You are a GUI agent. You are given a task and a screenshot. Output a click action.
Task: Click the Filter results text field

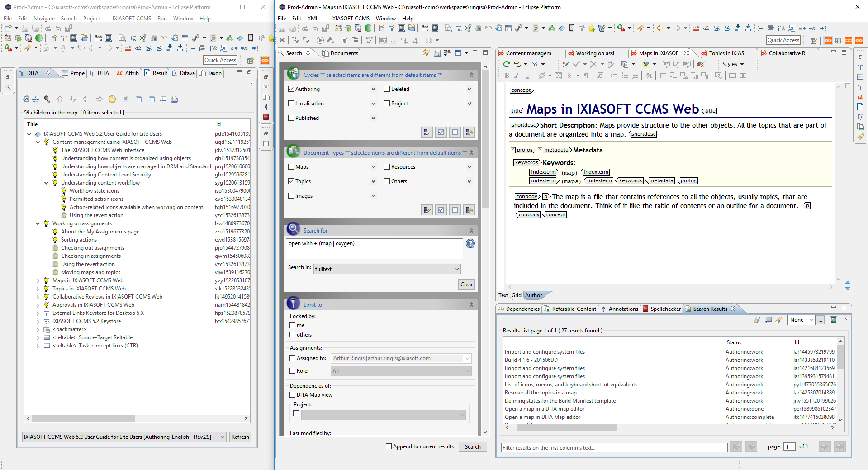pyautogui.click(x=614, y=448)
